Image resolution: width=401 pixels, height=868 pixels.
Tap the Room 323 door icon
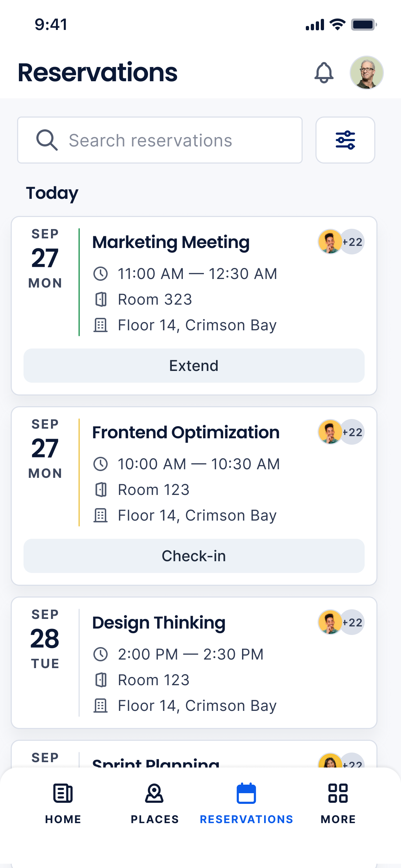(x=101, y=299)
